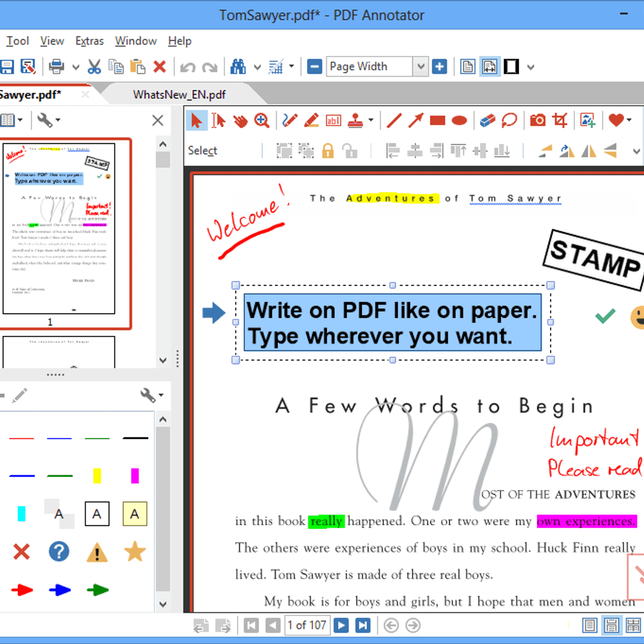
Task: Pick the yellow highlighter swatch
Action: (97, 476)
